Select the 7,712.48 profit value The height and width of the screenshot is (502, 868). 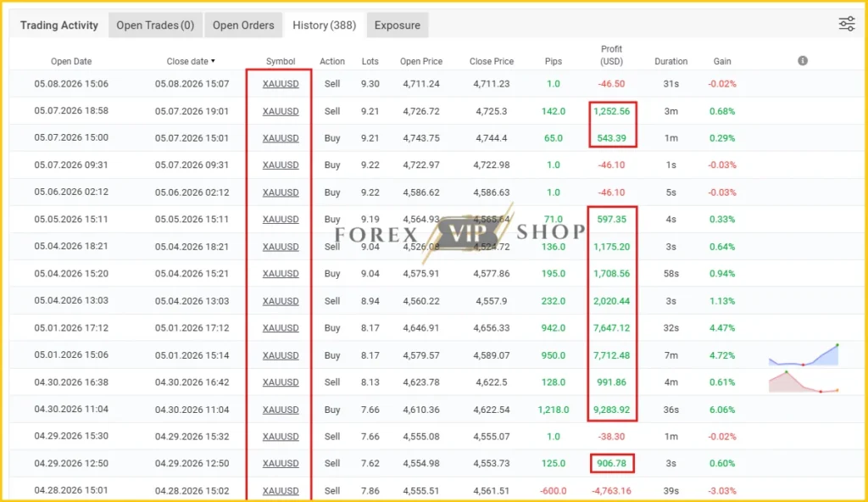point(612,355)
